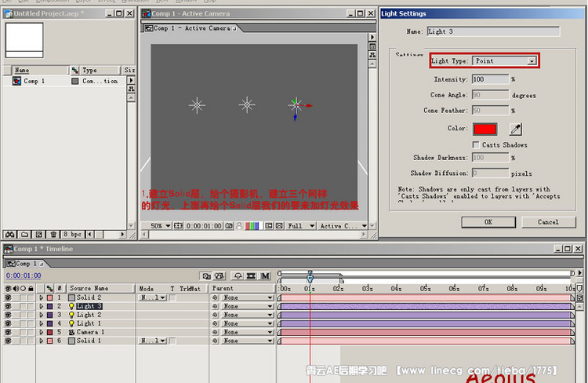The image size is (588, 383).
Task: Click the current time 0:00:01:00 in Comp window
Action: tap(204, 226)
